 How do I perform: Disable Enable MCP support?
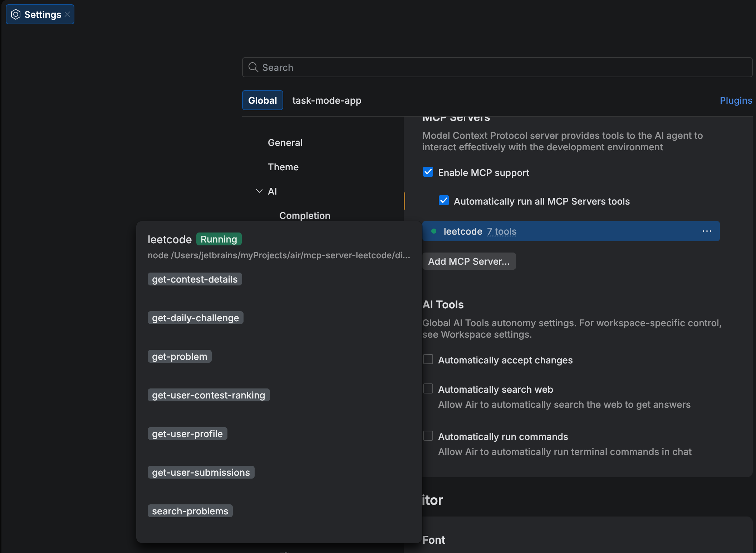click(x=428, y=172)
